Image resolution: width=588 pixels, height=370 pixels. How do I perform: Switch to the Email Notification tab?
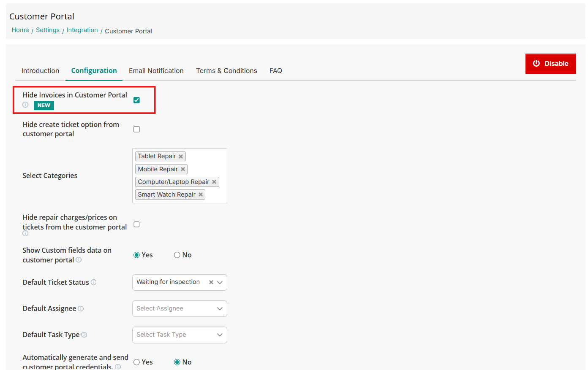point(156,70)
